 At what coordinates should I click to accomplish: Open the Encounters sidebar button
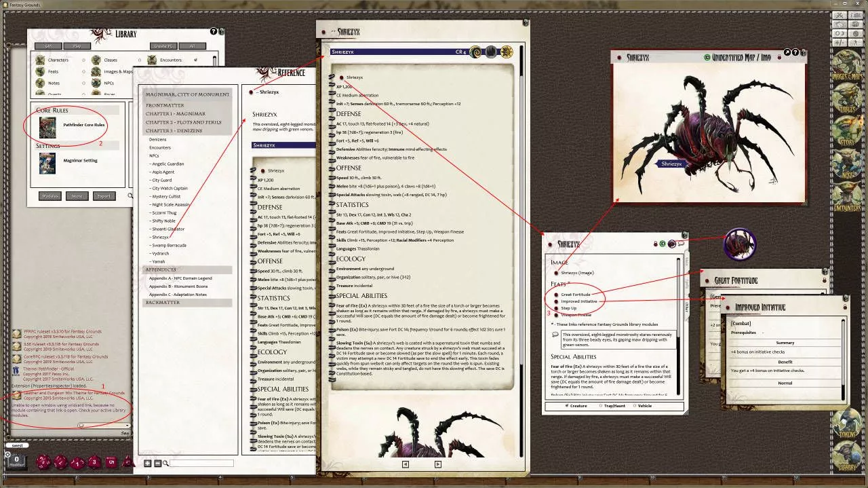[846, 195]
